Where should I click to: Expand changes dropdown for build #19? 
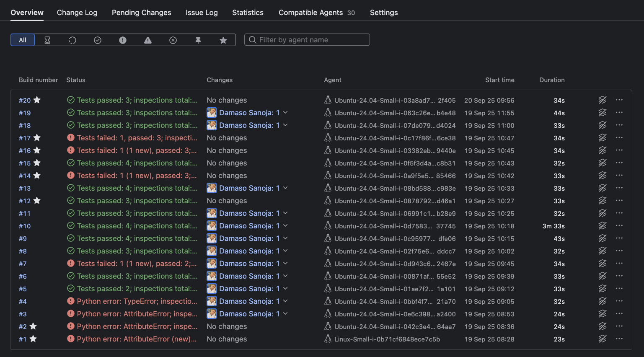[x=285, y=113]
